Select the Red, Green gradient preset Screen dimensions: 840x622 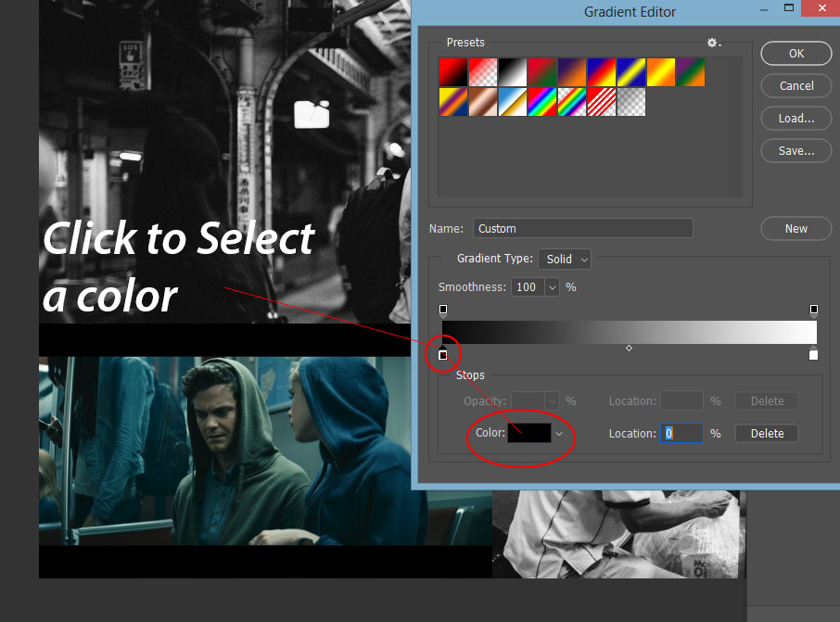click(541, 71)
